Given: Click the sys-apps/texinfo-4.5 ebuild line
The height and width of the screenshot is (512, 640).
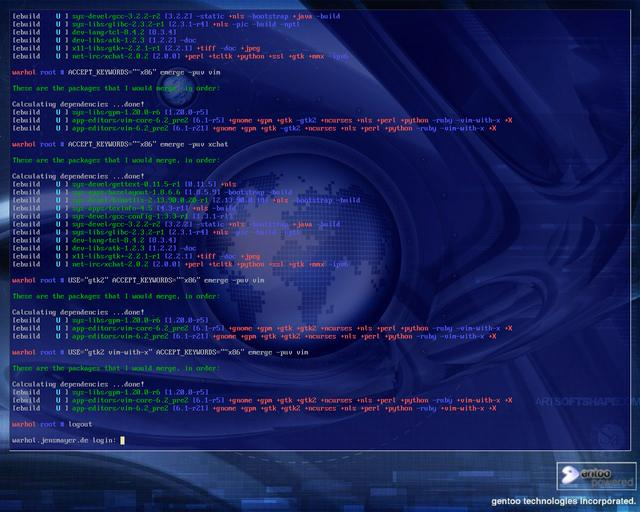Looking at the screenshot, I should tap(124, 208).
